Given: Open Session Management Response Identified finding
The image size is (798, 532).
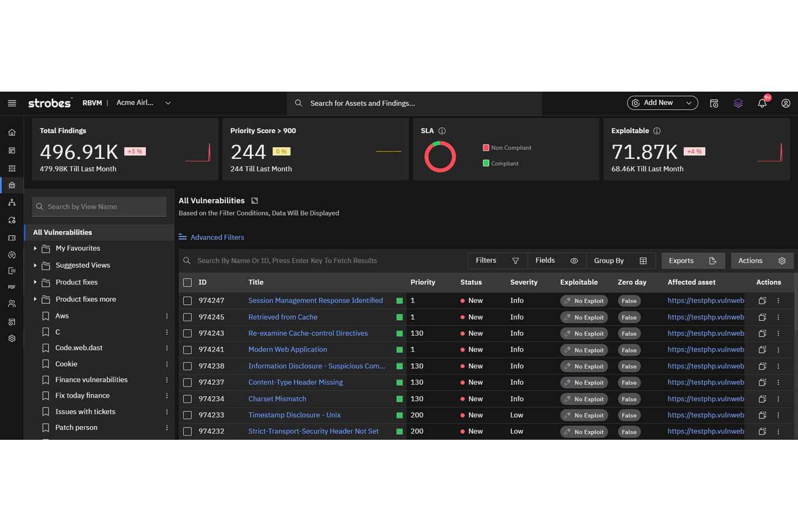Looking at the screenshot, I should point(315,301).
